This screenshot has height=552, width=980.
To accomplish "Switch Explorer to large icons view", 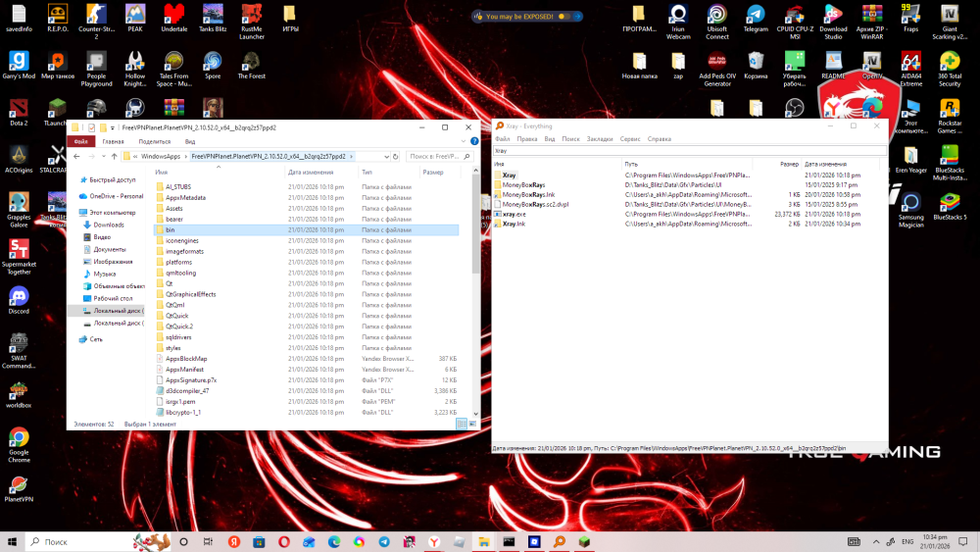I will (x=472, y=424).
